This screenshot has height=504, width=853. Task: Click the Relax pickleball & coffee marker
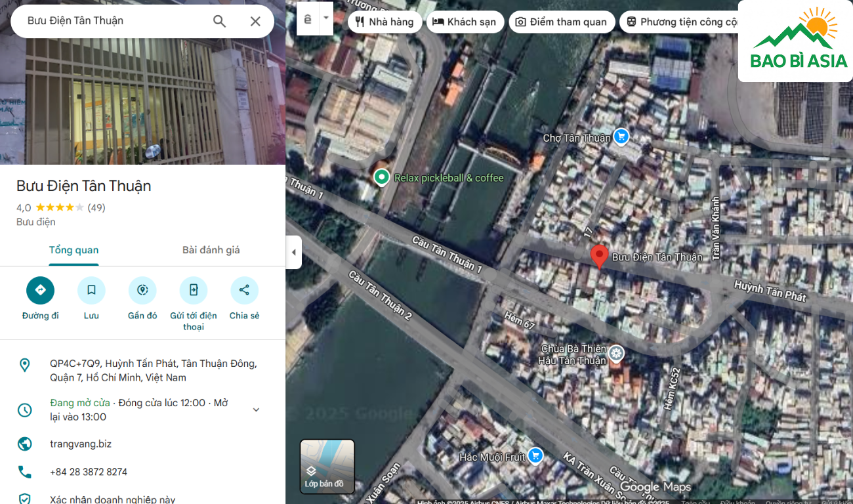point(381,177)
